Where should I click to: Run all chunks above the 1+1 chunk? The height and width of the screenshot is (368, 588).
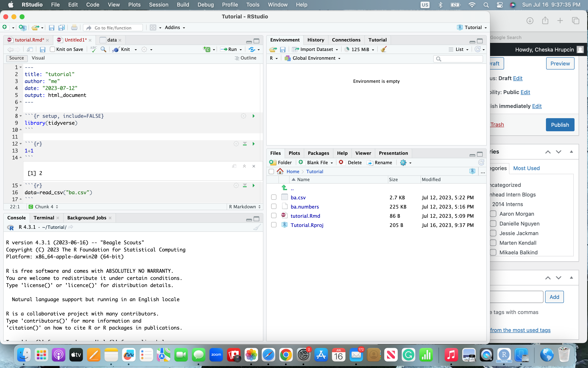245,144
